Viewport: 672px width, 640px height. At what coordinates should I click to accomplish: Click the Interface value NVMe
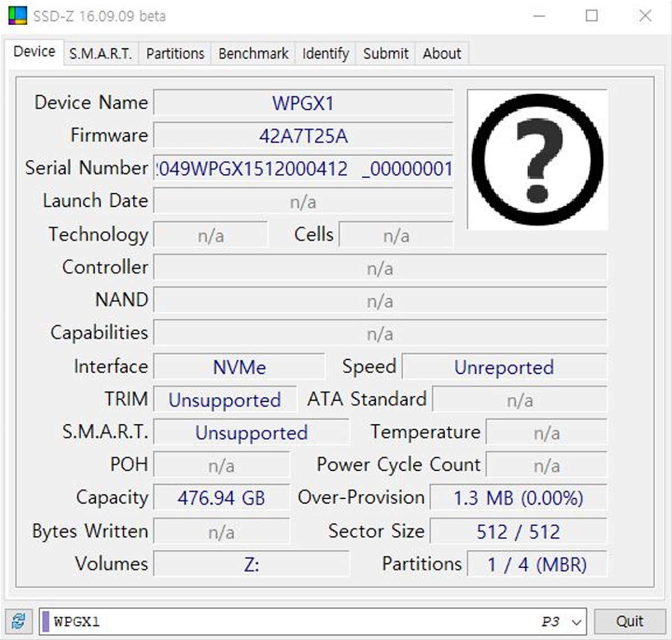coord(239,367)
